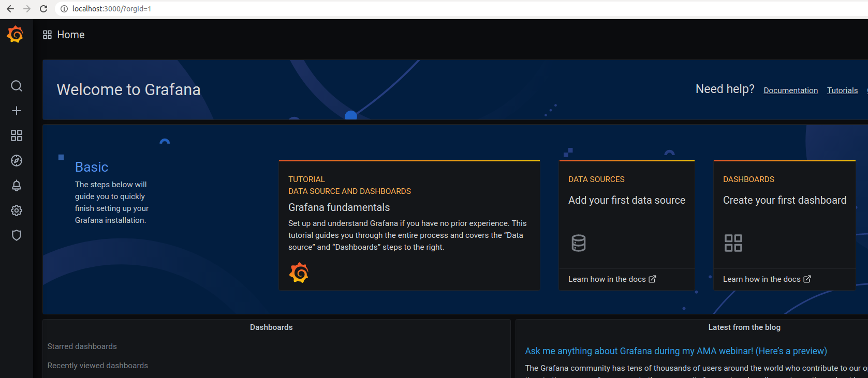The height and width of the screenshot is (378, 868).
Task: Click the Grafana logo in the sidebar
Action: [x=16, y=35]
